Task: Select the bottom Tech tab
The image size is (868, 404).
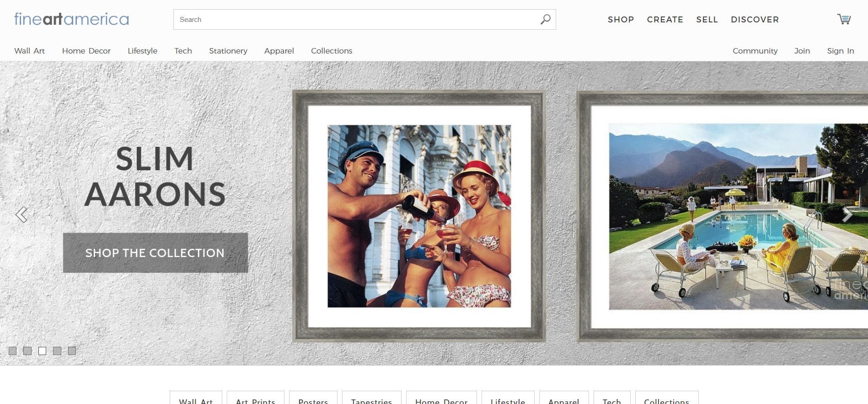Action: (x=612, y=398)
